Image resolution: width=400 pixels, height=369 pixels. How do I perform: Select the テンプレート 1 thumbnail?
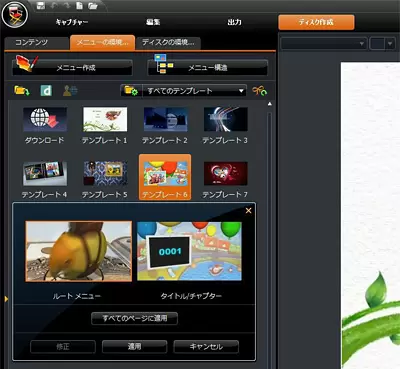point(105,119)
